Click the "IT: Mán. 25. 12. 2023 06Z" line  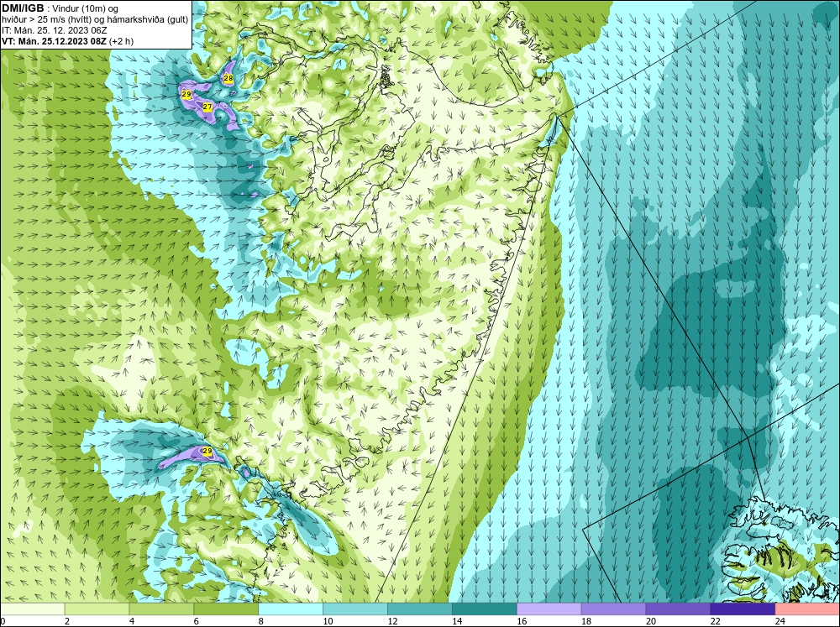(x=54, y=30)
